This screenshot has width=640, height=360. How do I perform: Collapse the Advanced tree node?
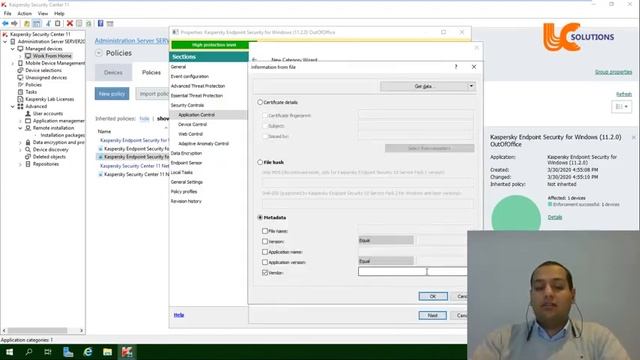13,107
